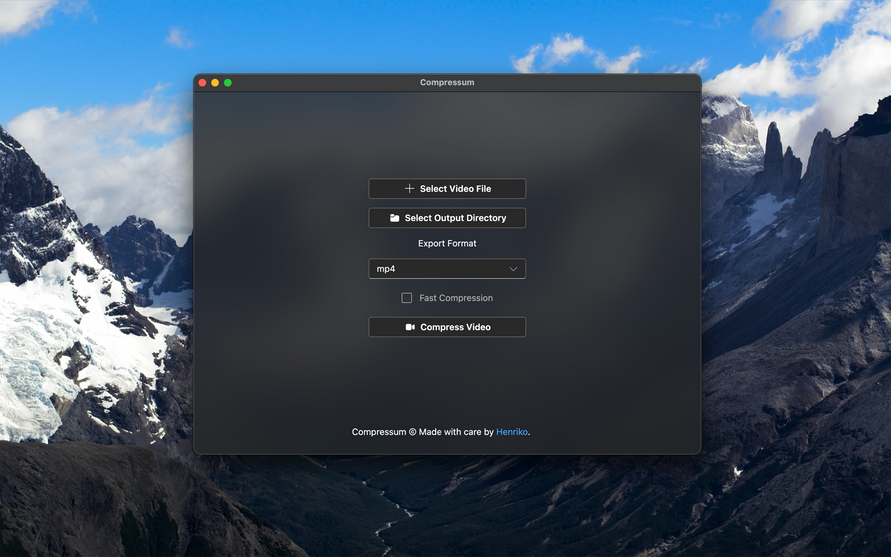Start compression with Compress Video button

447,327
